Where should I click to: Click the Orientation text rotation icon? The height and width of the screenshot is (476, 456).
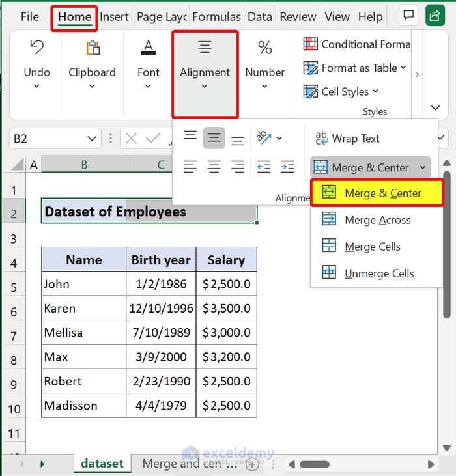264,137
